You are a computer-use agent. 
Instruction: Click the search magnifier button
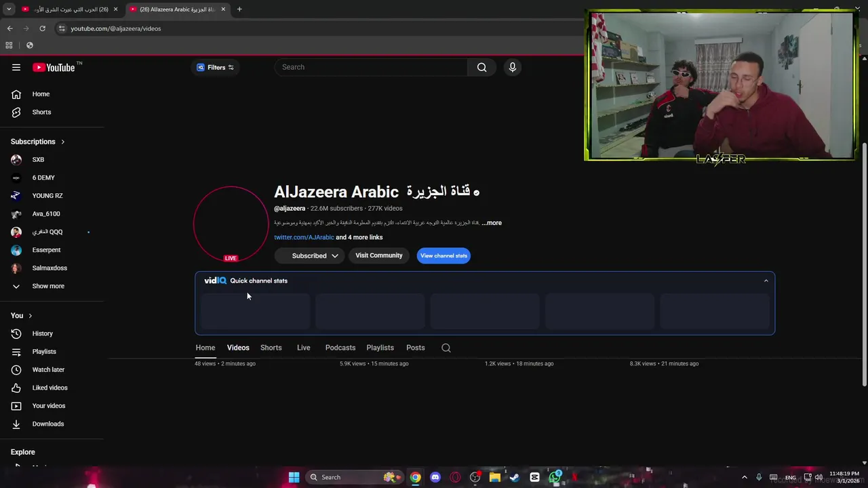(x=481, y=67)
